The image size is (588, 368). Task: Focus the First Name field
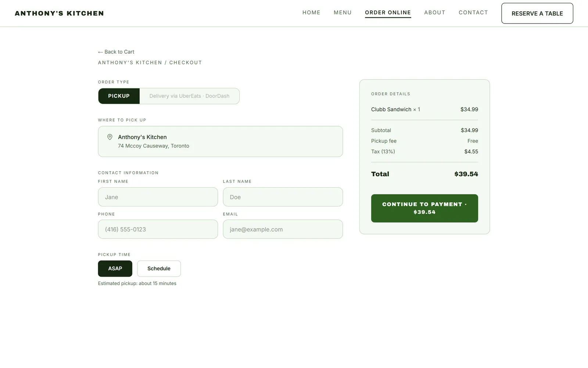(x=158, y=197)
